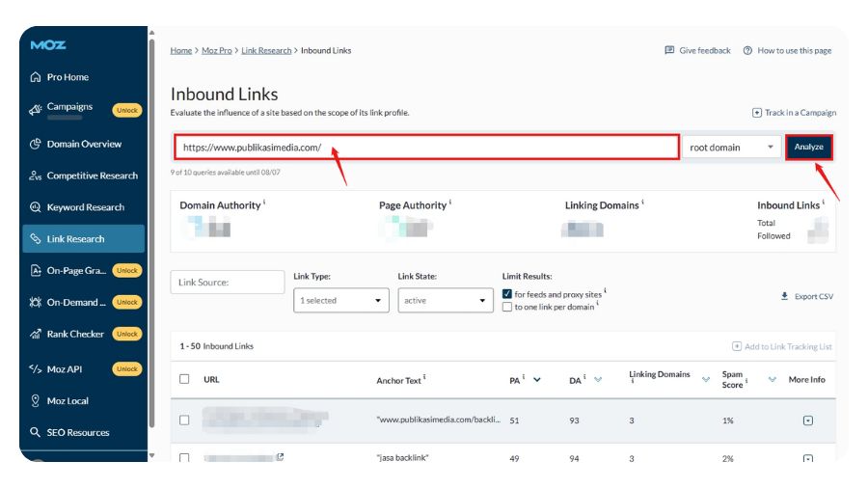Screen dimensions: 868x488
Task: Click the anchor text "jasa backlink"
Action: [402, 457]
